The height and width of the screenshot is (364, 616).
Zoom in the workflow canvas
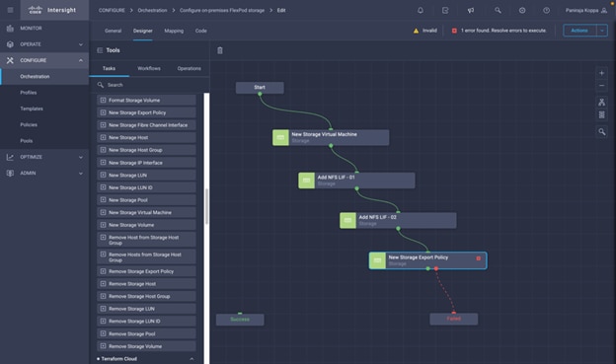(601, 73)
